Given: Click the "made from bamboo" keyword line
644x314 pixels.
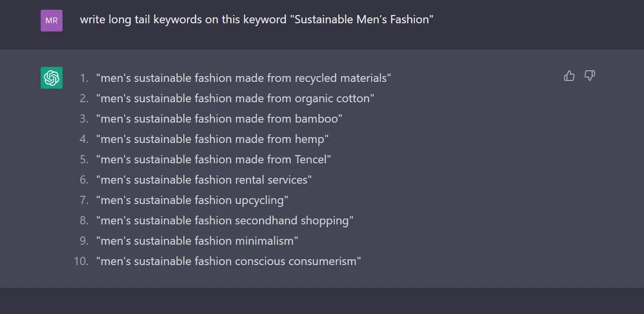Looking at the screenshot, I should pos(219,119).
